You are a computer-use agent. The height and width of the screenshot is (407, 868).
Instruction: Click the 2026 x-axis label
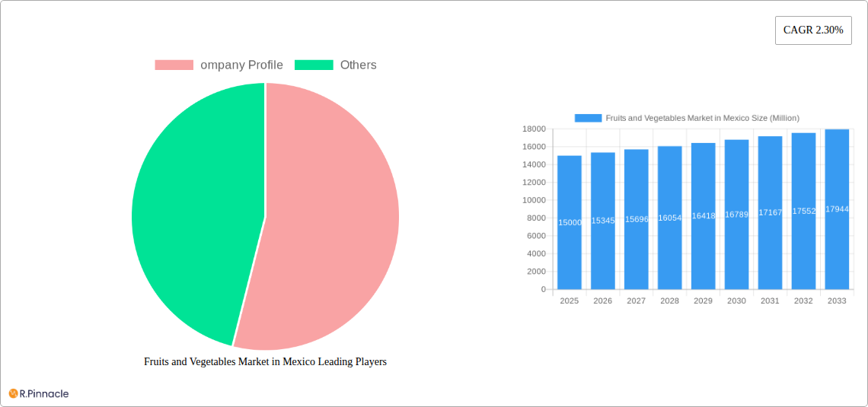click(x=603, y=300)
